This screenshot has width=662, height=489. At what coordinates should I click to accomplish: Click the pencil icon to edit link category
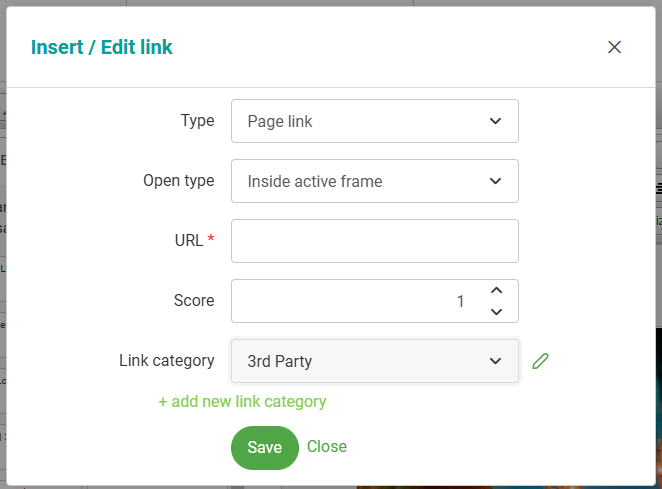(541, 361)
